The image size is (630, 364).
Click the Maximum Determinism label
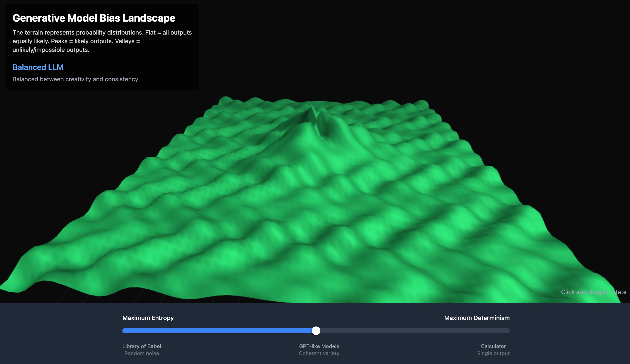pyautogui.click(x=477, y=318)
